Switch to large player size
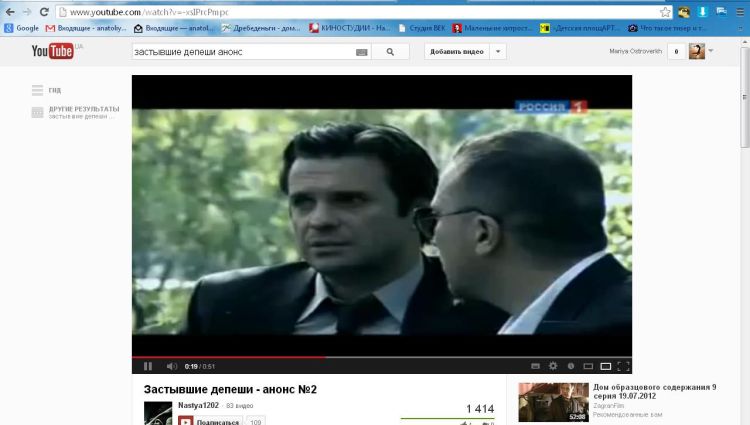Screen dimensions: 750x425 coord(606,366)
